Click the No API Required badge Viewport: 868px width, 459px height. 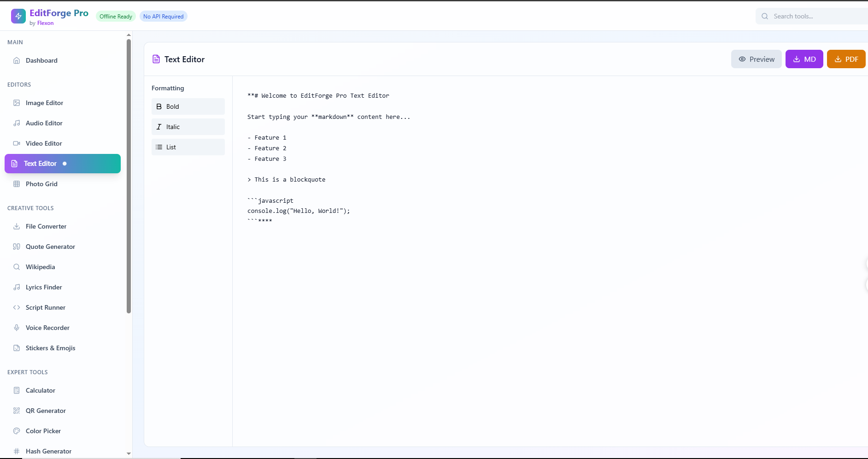click(x=163, y=16)
